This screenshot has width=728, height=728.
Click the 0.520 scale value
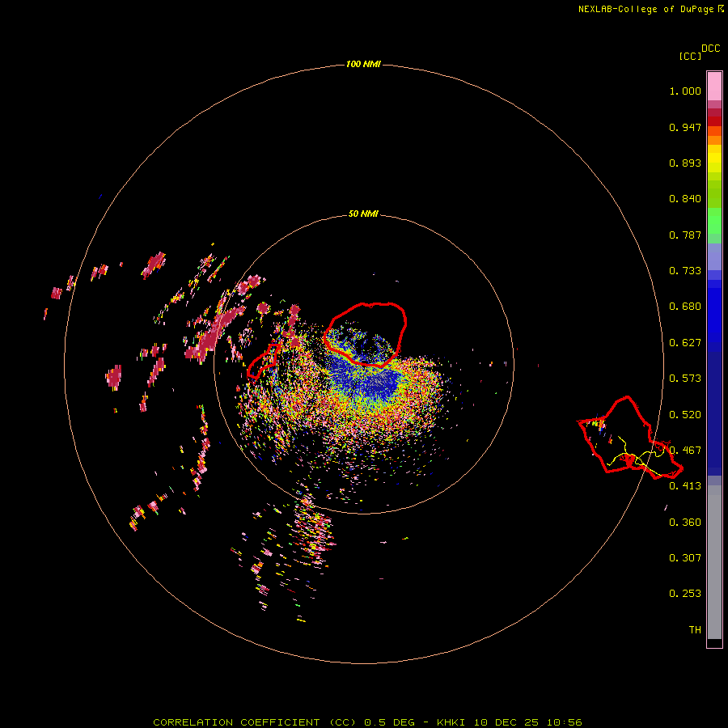[685, 415]
